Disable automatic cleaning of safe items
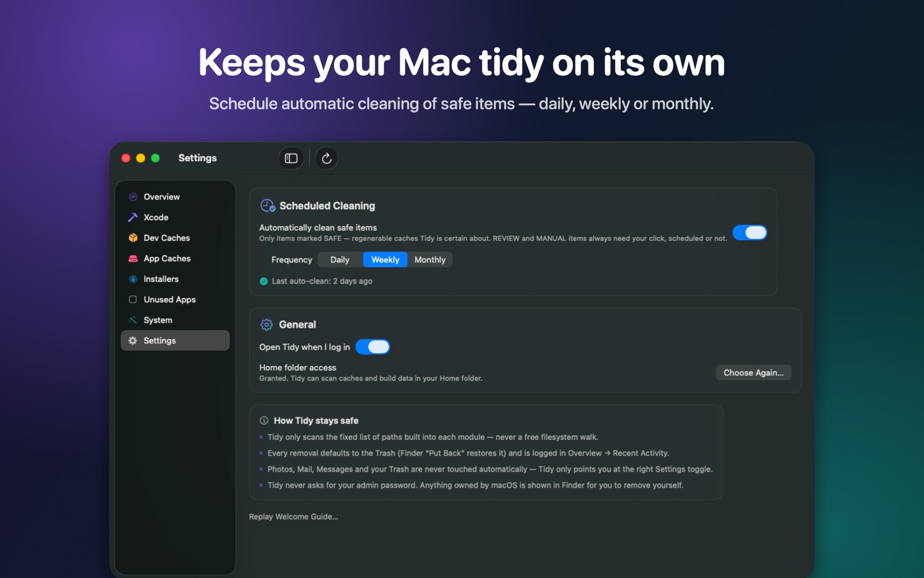 (750, 232)
